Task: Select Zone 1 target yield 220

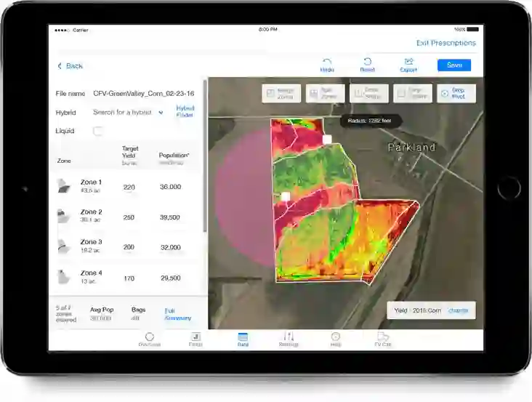Action: pos(129,188)
